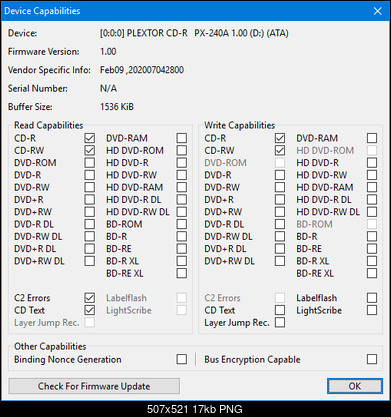Toggle DVD+RW DL checkbox under Read Capabilities

click(89, 261)
